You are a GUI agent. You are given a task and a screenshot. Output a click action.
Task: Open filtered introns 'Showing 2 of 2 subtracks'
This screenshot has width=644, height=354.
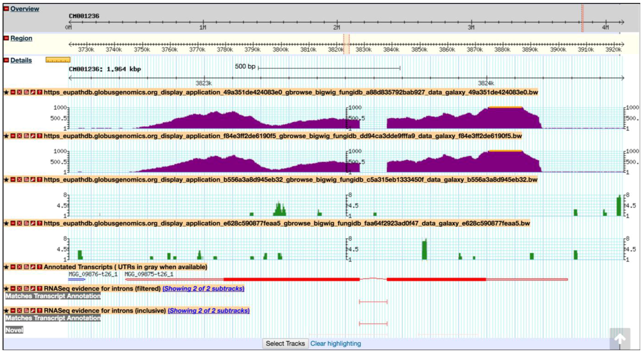click(x=203, y=289)
